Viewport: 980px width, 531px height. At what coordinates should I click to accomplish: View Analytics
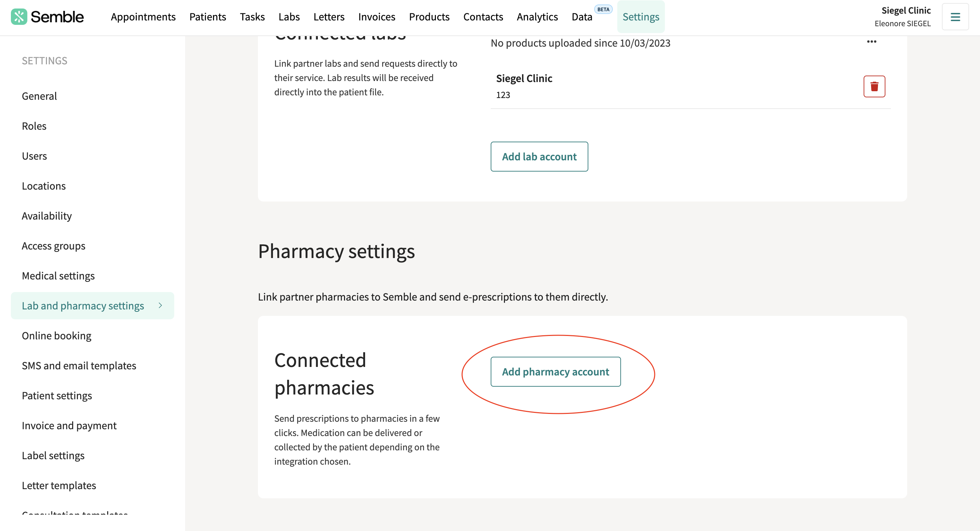(x=537, y=17)
